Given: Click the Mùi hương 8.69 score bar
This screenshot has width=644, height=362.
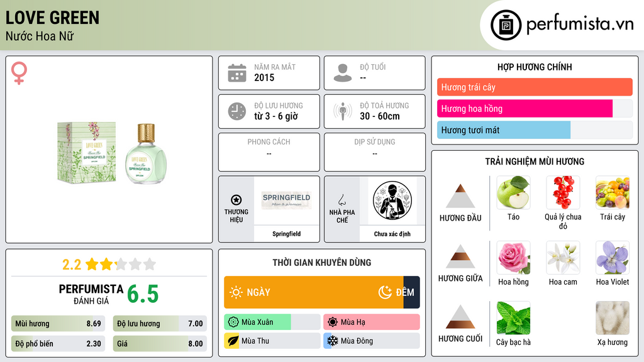Looking at the screenshot, I should point(58,324).
